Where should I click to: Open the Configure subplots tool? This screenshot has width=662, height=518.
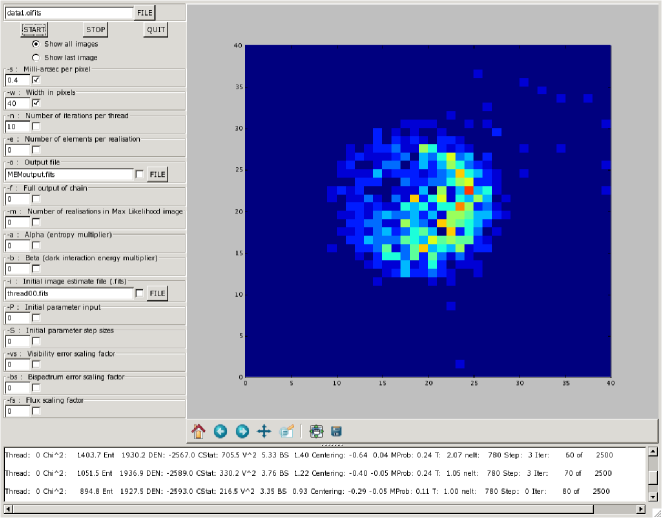point(315,431)
